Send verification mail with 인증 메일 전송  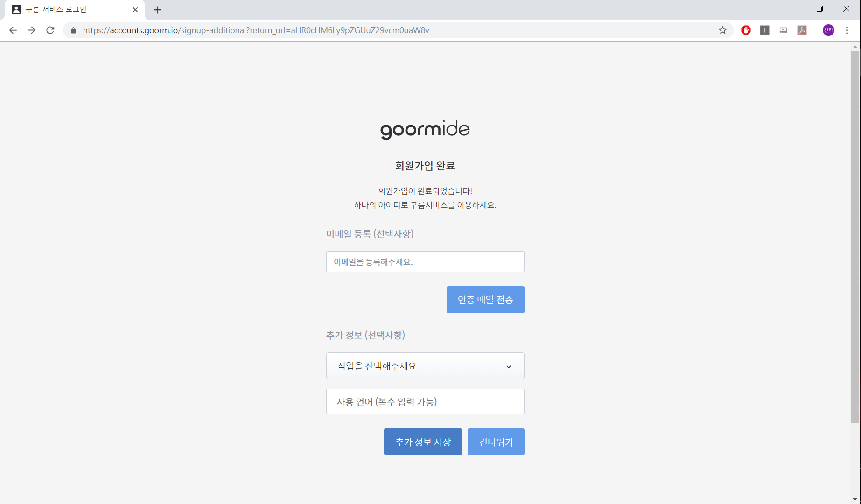coord(485,300)
